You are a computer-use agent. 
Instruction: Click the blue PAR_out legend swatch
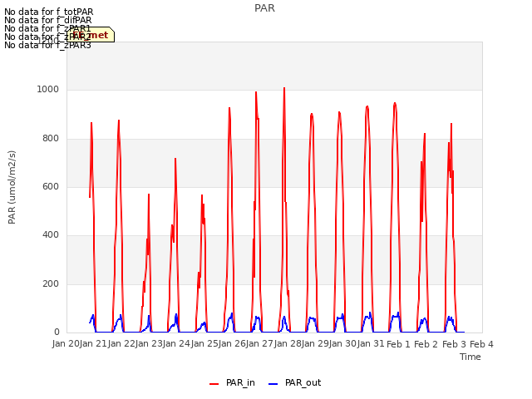tap(273, 384)
